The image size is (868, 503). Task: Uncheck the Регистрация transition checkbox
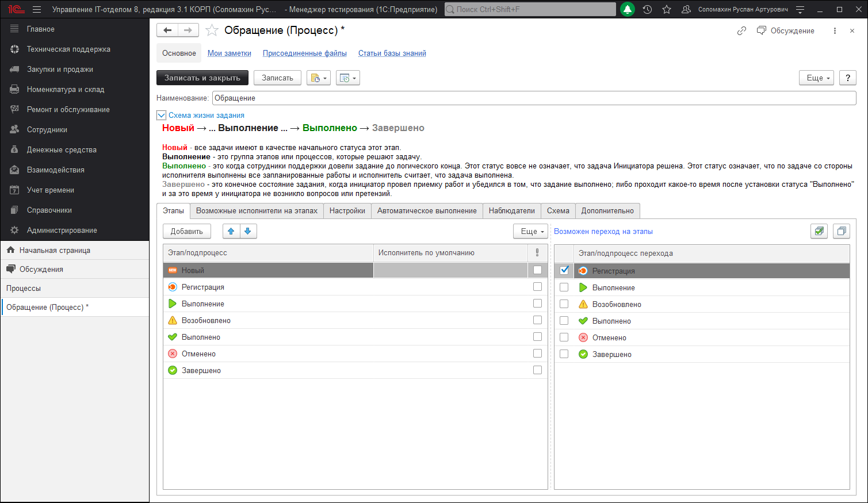pyautogui.click(x=564, y=270)
